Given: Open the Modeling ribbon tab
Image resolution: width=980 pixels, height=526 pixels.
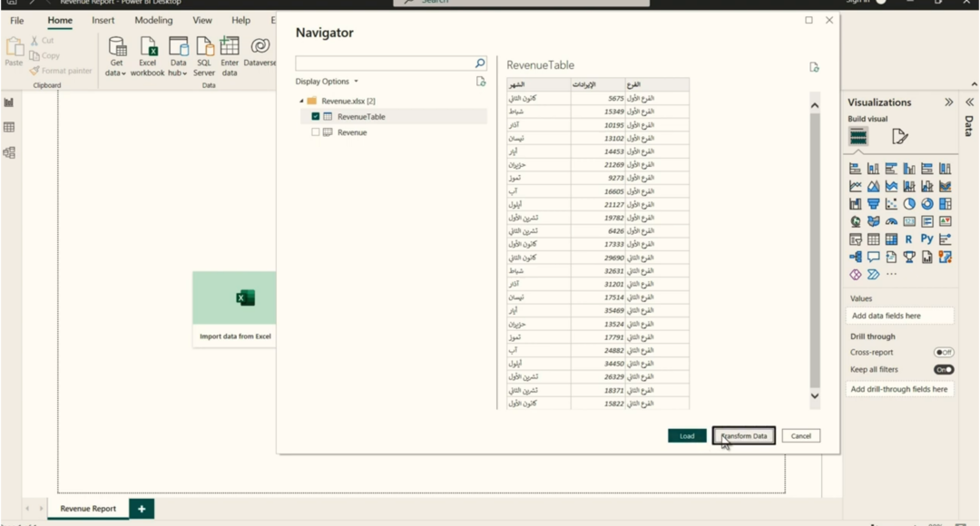Looking at the screenshot, I should tap(153, 20).
